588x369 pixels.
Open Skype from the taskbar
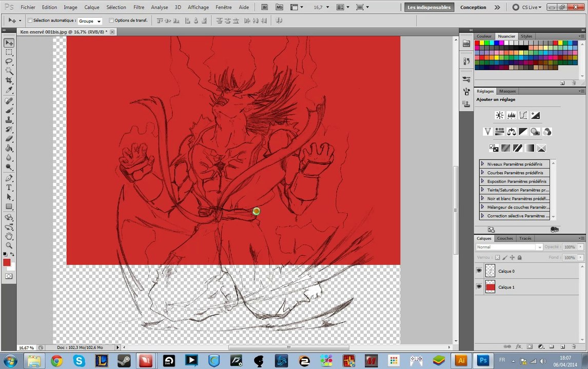coord(79,361)
